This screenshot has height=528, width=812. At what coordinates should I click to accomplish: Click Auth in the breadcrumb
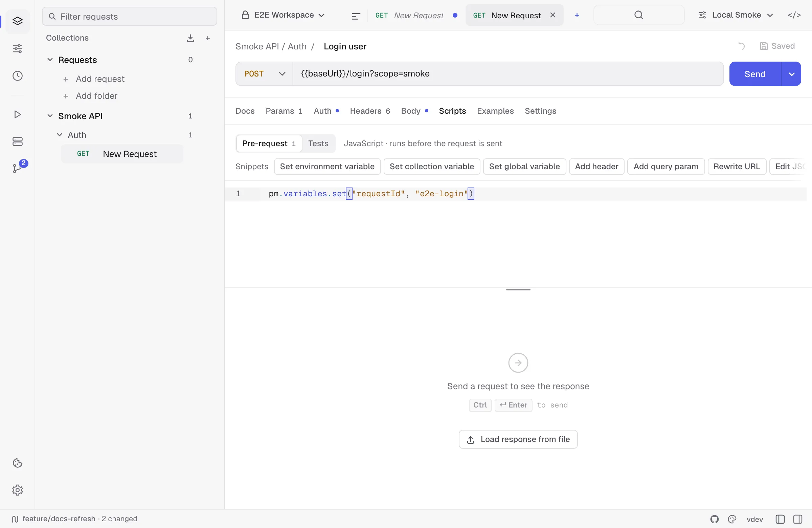(x=297, y=46)
